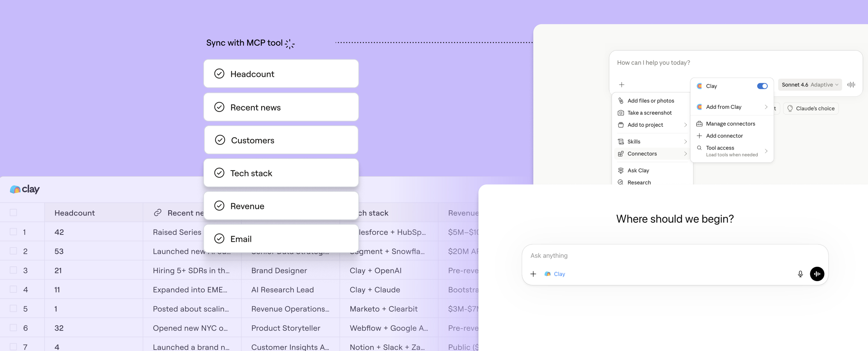Expand the Connectors submenu chevron

click(685, 154)
